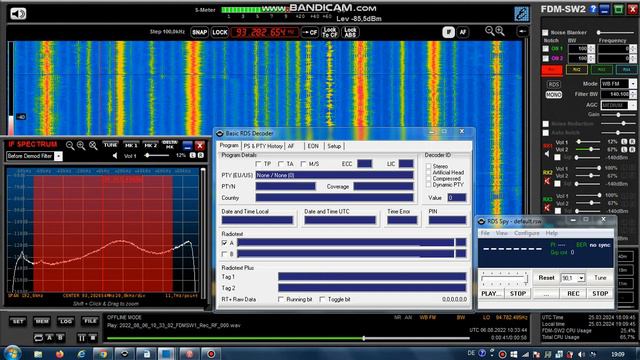Set the Gain slider in right panel
Image resolution: width=640 pixels, height=360 pixels.
[x=619, y=115]
